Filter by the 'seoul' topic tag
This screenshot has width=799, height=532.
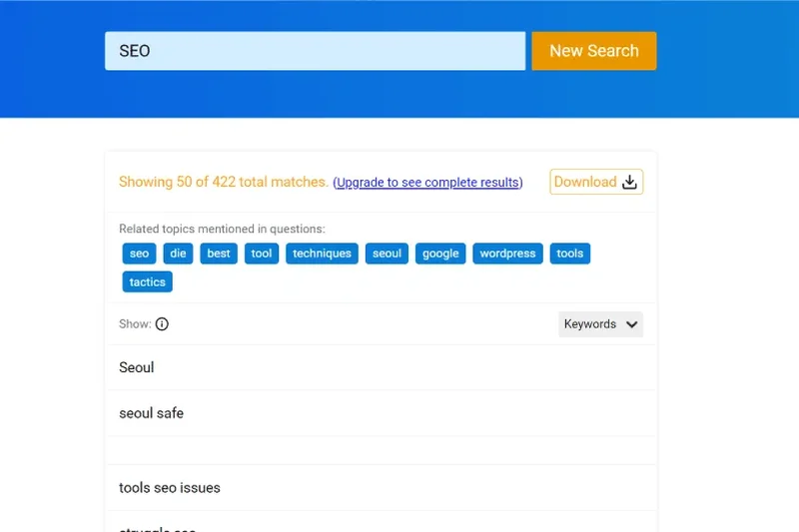(x=387, y=254)
